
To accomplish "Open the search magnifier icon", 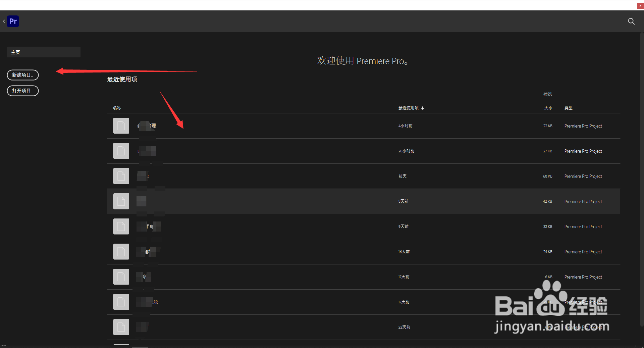I will coord(631,21).
